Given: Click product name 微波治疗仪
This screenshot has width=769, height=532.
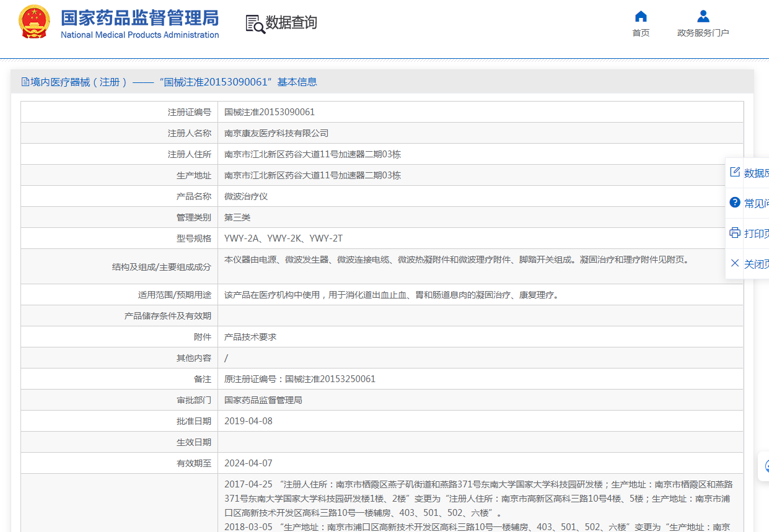Looking at the screenshot, I should pyautogui.click(x=246, y=196).
